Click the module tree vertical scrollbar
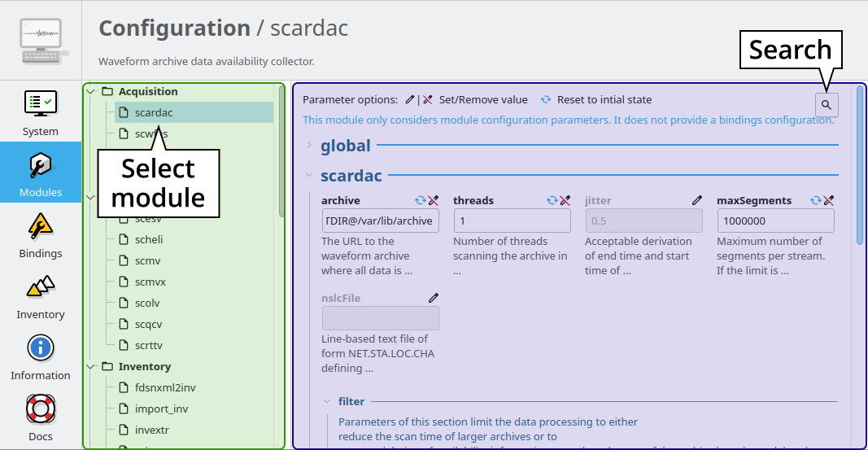 pyautogui.click(x=281, y=155)
